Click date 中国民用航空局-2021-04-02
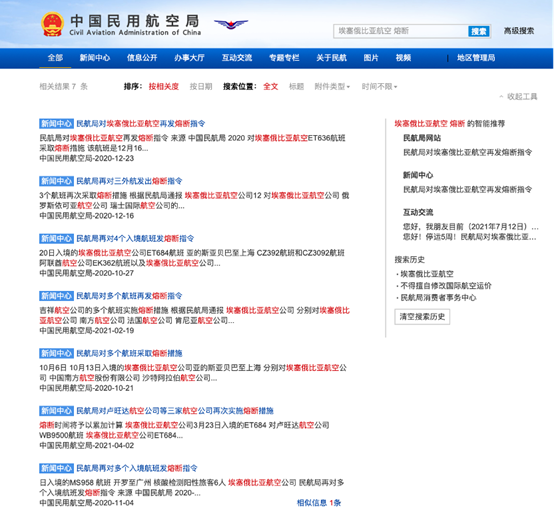This screenshot has height=526, width=554. [87, 445]
